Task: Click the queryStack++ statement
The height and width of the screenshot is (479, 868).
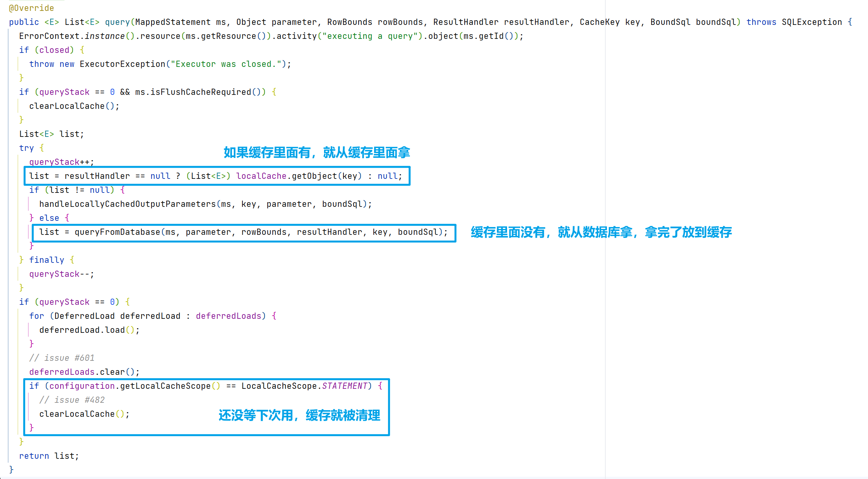Action: click(x=61, y=162)
